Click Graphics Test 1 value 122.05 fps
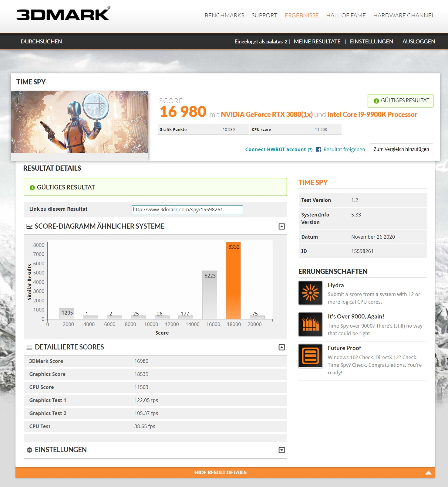This screenshot has height=487, width=448. pos(146,400)
